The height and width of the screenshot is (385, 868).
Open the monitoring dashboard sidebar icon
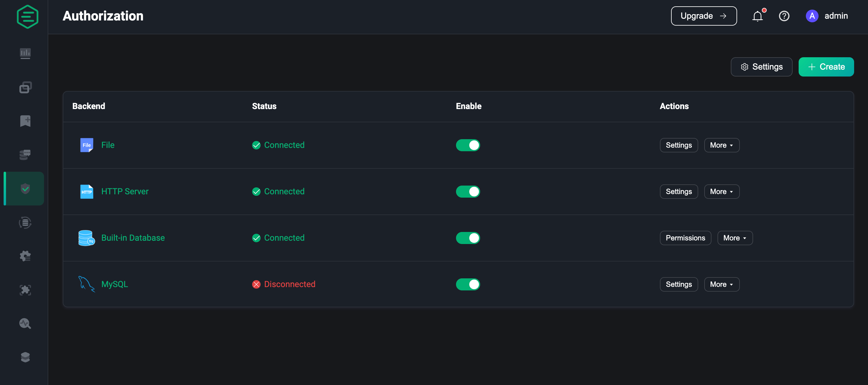pos(25,53)
